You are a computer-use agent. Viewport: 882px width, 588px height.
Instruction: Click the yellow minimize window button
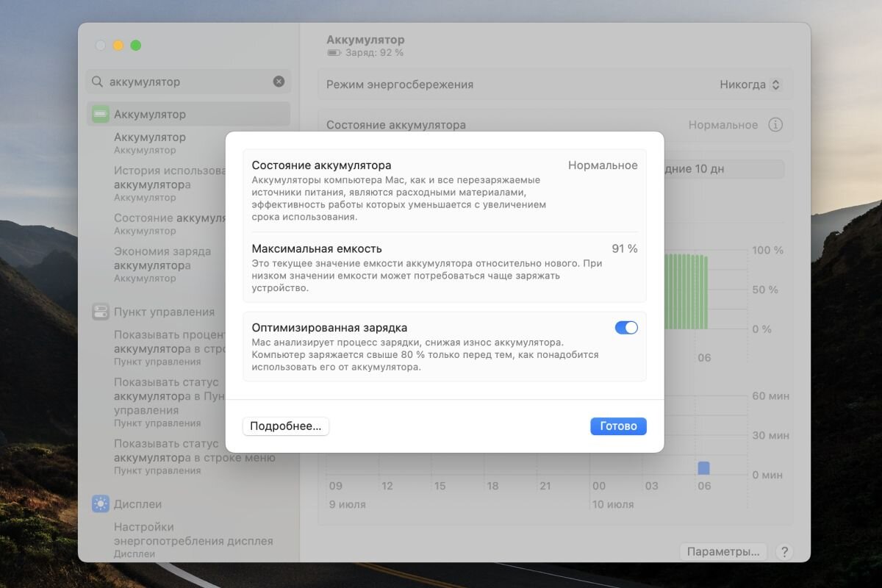(x=118, y=46)
